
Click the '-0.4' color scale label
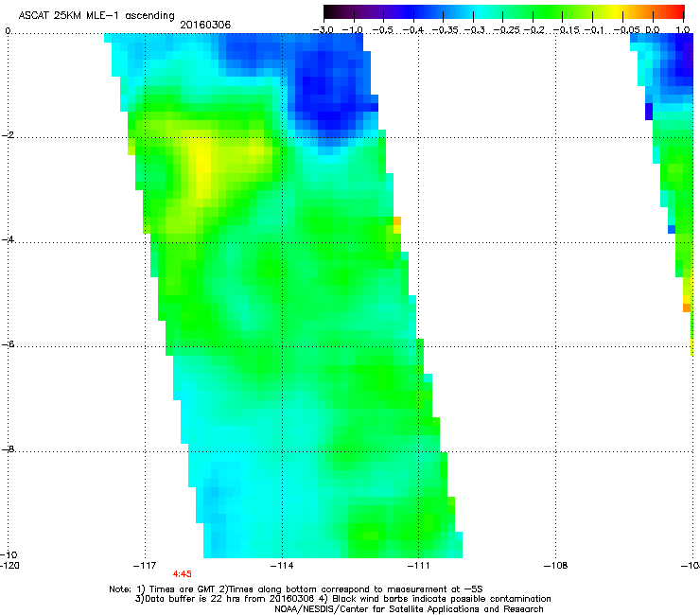coord(413,30)
